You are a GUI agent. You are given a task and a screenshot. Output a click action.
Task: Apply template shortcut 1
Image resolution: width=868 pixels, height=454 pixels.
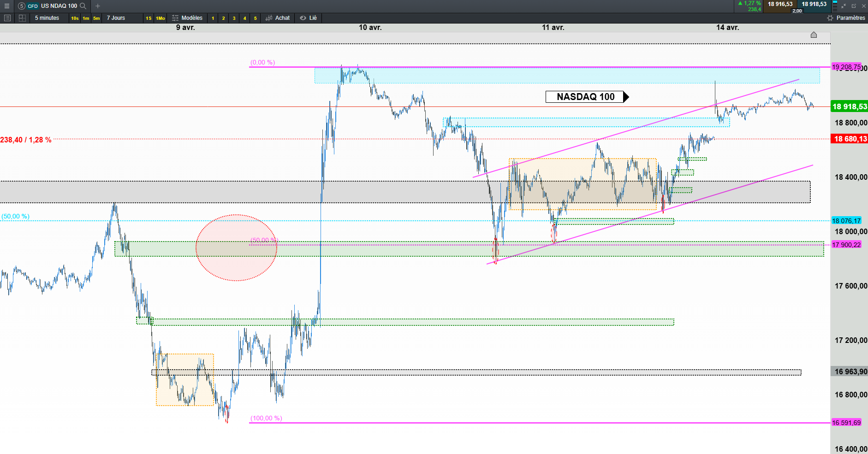coord(213,18)
